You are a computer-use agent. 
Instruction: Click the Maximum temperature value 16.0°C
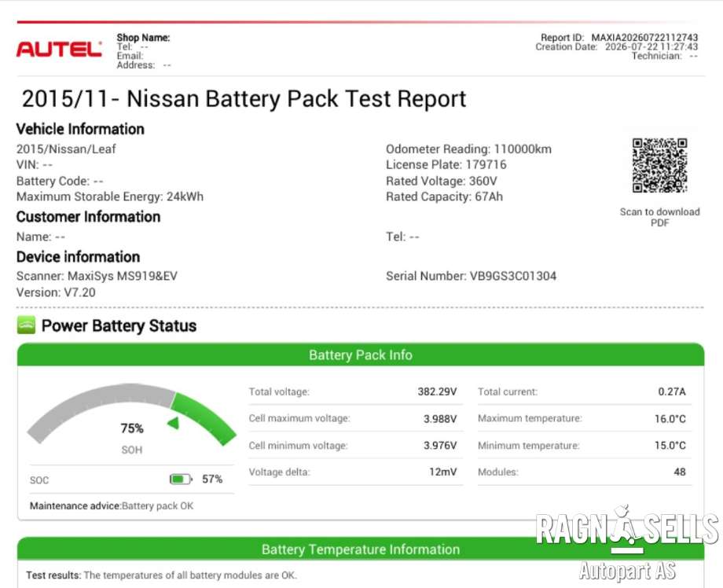tap(670, 419)
